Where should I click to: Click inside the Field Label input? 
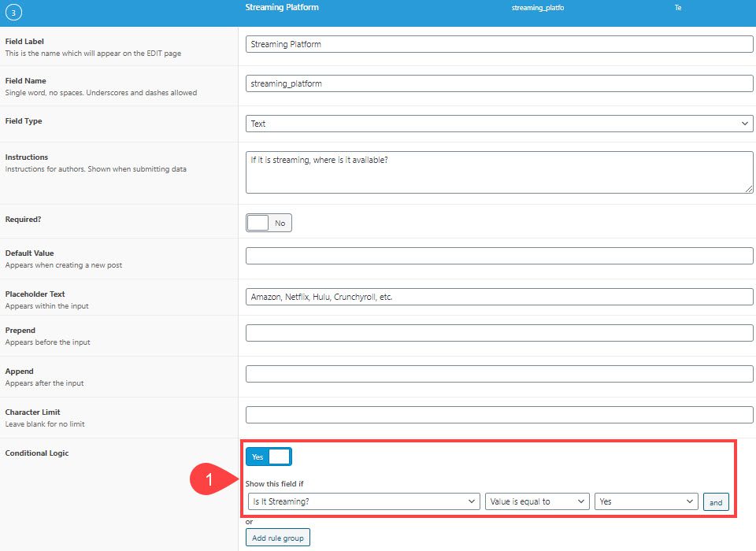pos(498,44)
